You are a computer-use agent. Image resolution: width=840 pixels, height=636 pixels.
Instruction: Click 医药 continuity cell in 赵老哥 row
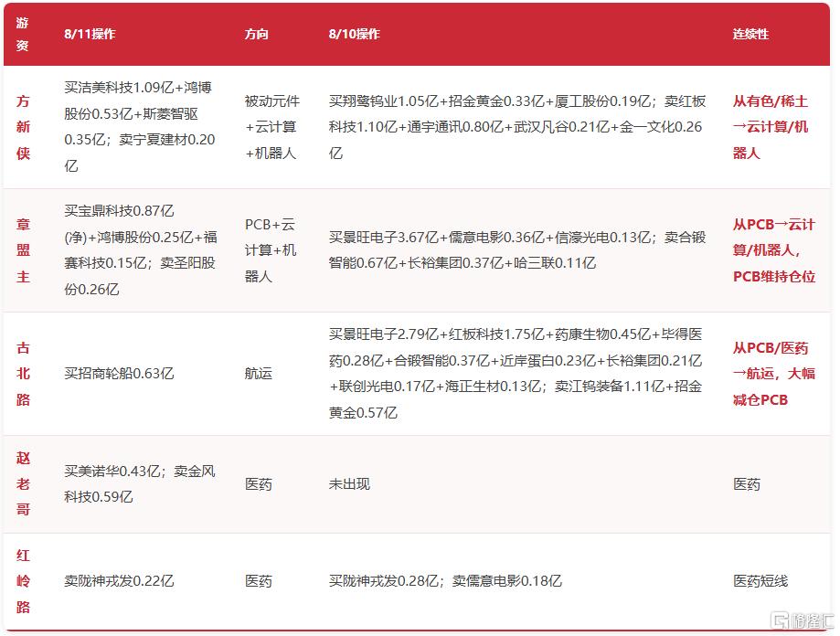pyautogui.click(x=746, y=484)
